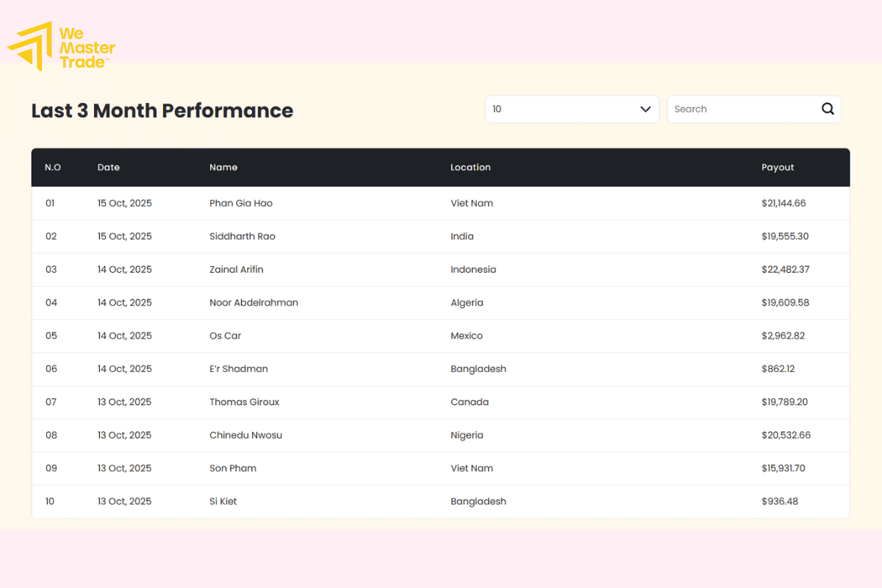This screenshot has width=882, height=588.
Task: Click the Si Kiet name in row 10
Action: (x=223, y=501)
